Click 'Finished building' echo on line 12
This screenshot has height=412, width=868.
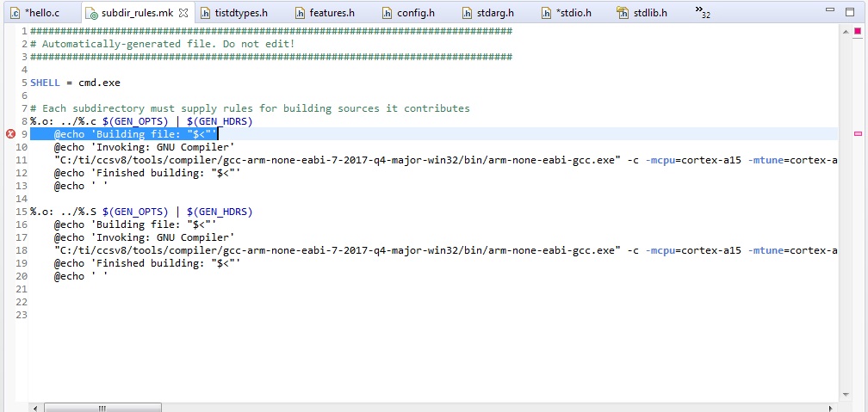(x=147, y=173)
